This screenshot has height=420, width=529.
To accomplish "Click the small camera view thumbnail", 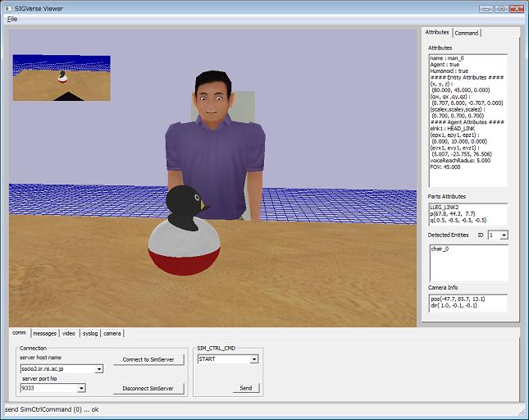I will (62, 77).
